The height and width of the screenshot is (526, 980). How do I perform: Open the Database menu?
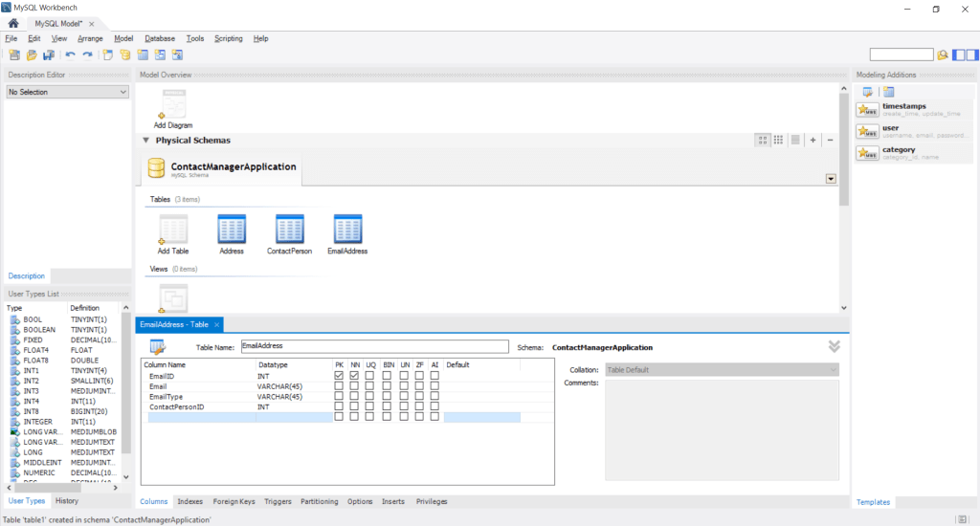(160, 38)
